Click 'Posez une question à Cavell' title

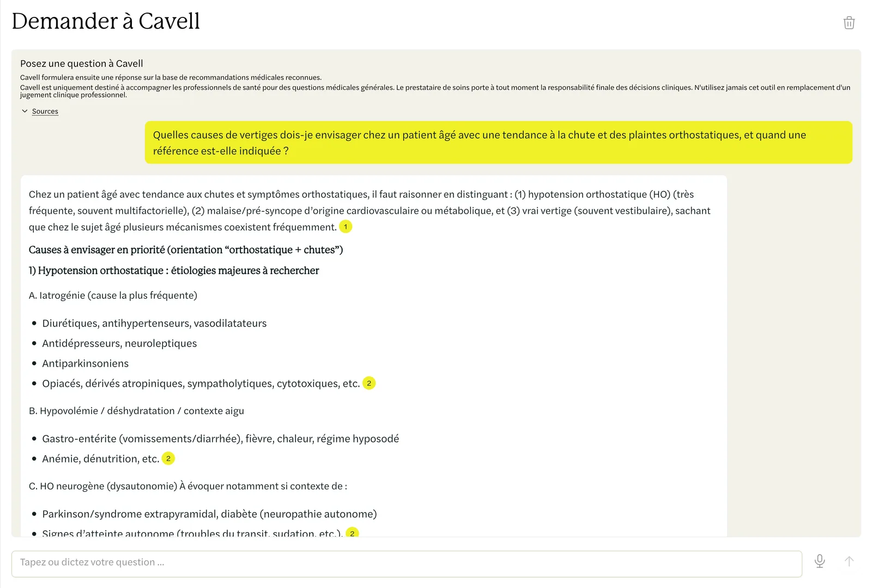point(82,63)
